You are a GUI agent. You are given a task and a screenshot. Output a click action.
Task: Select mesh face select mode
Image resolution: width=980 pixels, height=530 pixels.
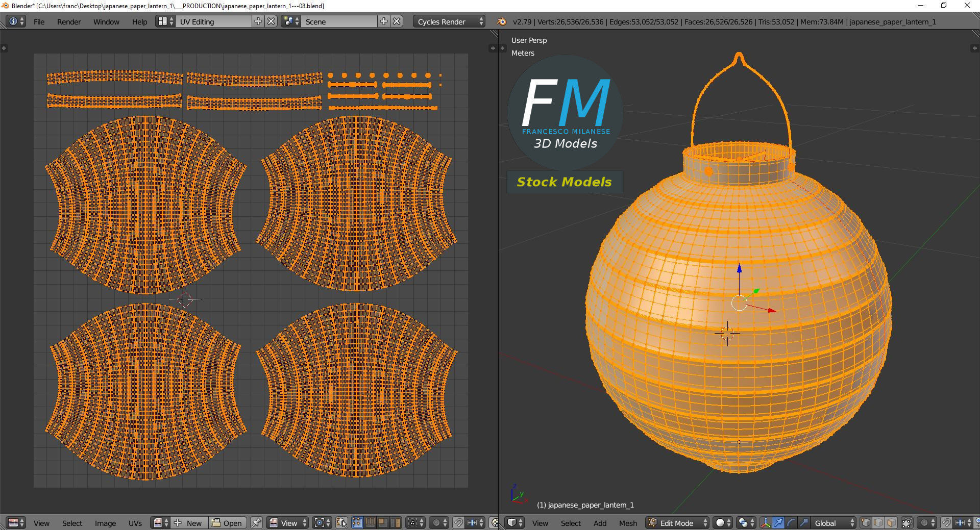tap(891, 523)
